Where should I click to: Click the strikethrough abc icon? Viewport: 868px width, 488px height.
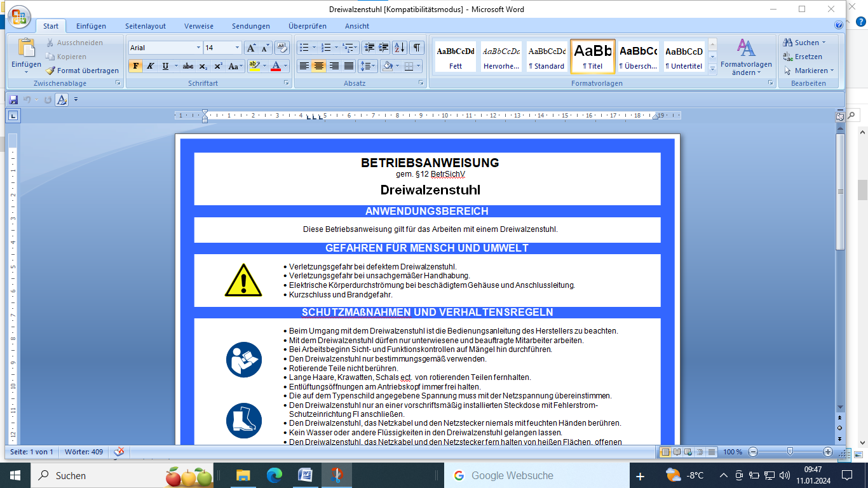tap(187, 66)
